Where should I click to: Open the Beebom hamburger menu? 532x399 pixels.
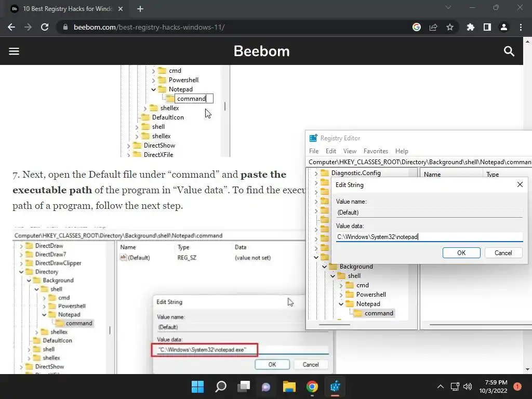pos(14,51)
